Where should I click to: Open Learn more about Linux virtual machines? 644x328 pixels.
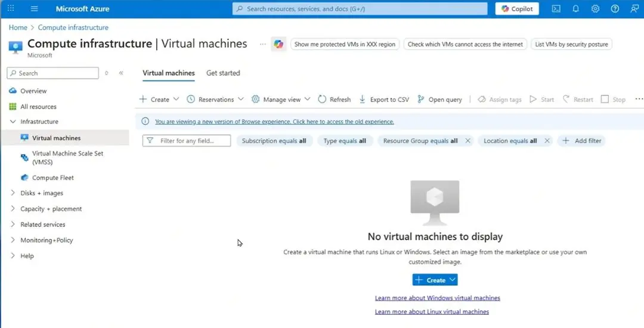pos(432,312)
